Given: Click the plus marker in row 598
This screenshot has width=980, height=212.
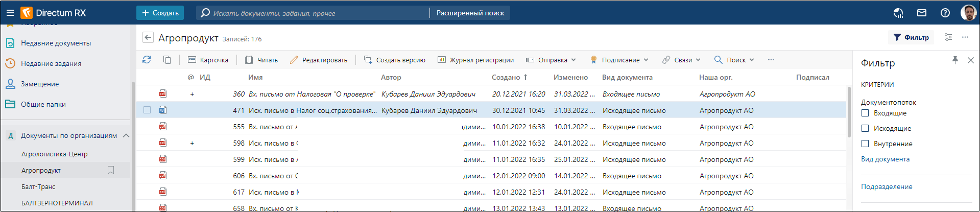Looking at the screenshot, I should tap(192, 143).
